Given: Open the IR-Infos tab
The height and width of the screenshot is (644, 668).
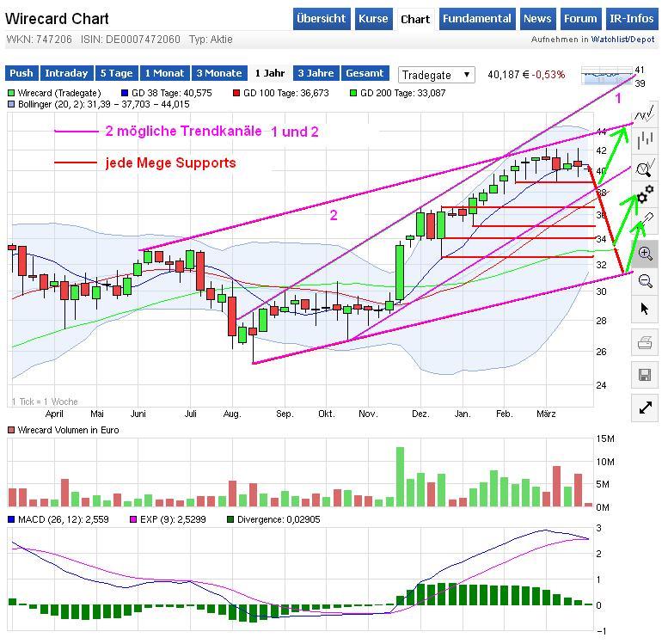Looking at the screenshot, I should pyautogui.click(x=631, y=19).
